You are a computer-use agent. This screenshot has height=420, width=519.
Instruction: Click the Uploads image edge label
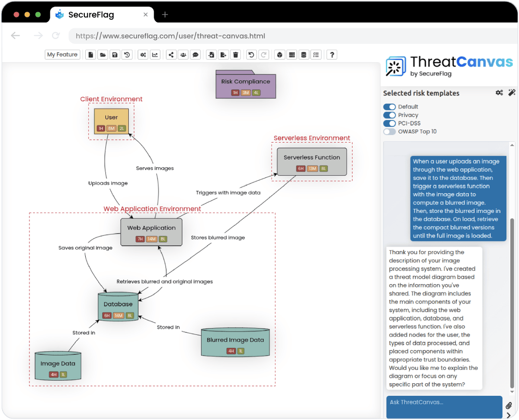point(108,183)
